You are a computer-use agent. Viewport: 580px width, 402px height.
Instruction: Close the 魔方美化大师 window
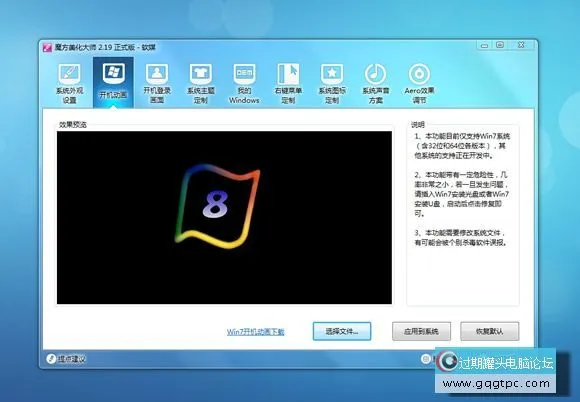(522, 45)
